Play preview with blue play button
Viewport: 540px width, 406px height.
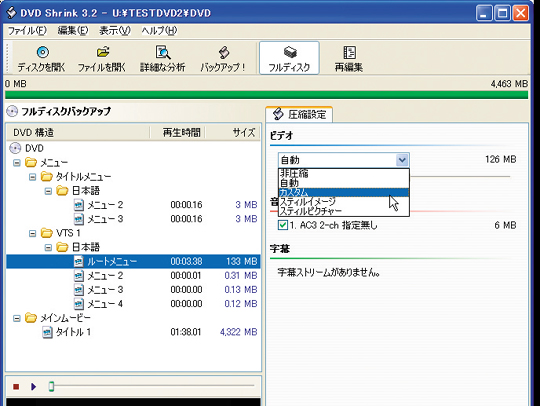pyautogui.click(x=33, y=387)
